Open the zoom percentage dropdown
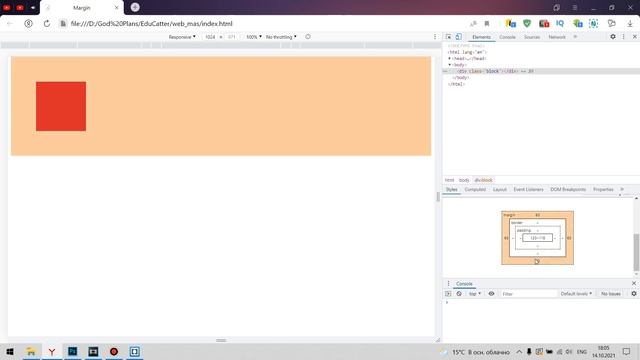The image size is (640, 360). (x=254, y=37)
